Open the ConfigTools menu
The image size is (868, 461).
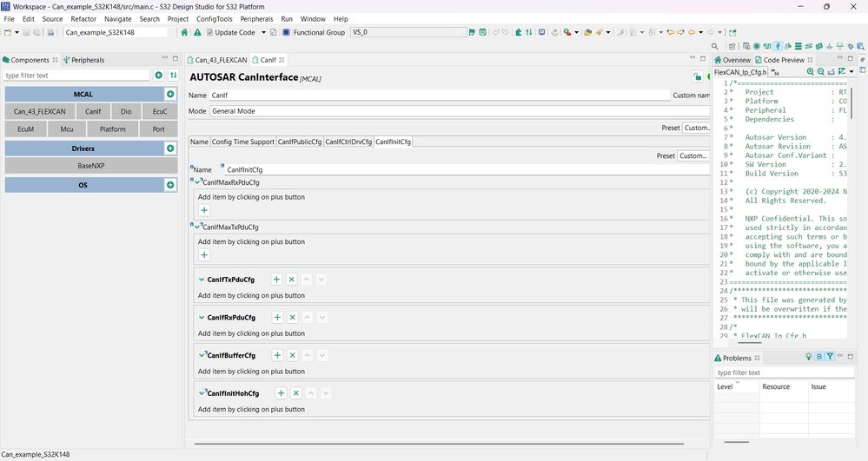coord(215,19)
